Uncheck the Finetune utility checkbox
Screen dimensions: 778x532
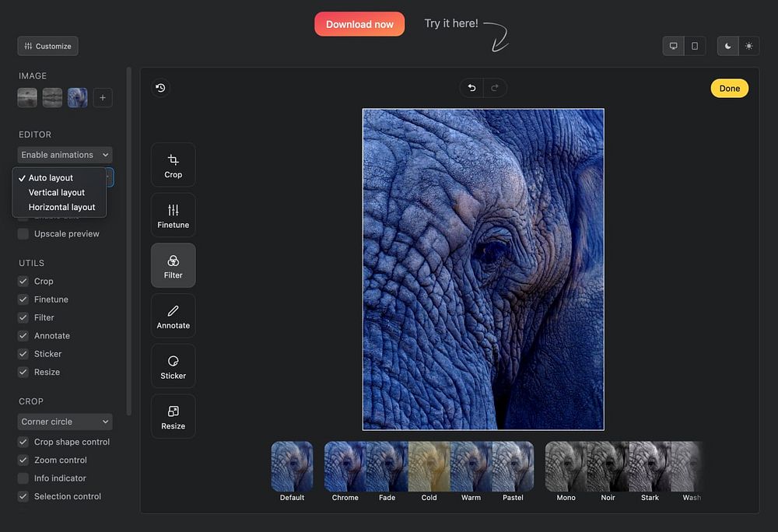click(x=23, y=299)
